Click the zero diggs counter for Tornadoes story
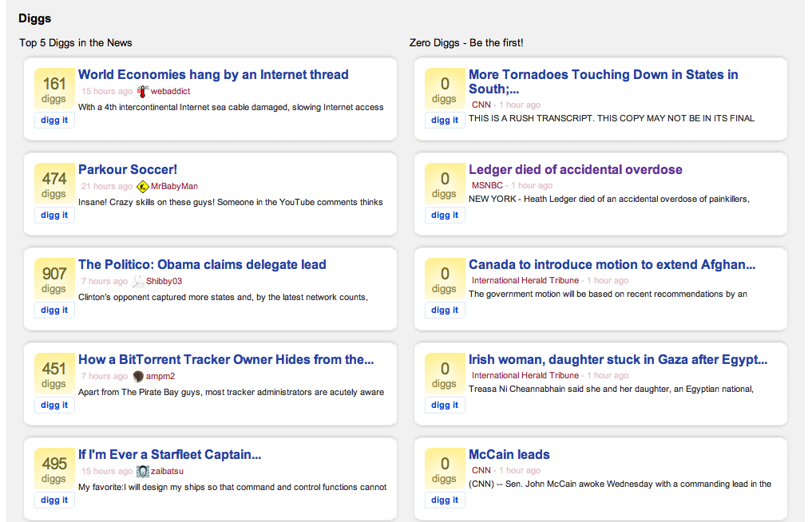This screenshot has width=812, height=522. (x=445, y=89)
